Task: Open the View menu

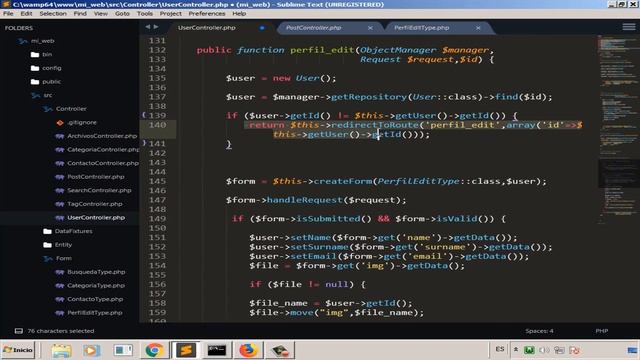Action: (101, 13)
